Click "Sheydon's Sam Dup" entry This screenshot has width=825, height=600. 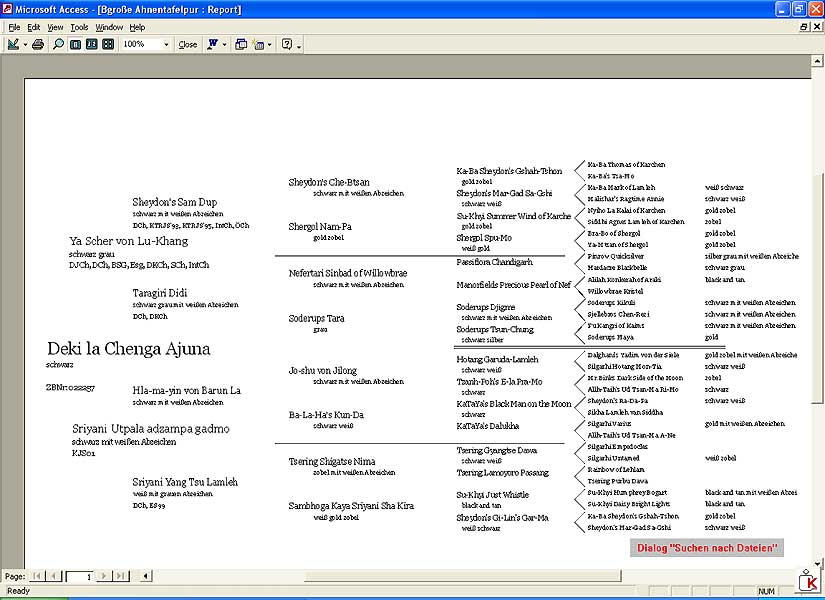(x=175, y=202)
